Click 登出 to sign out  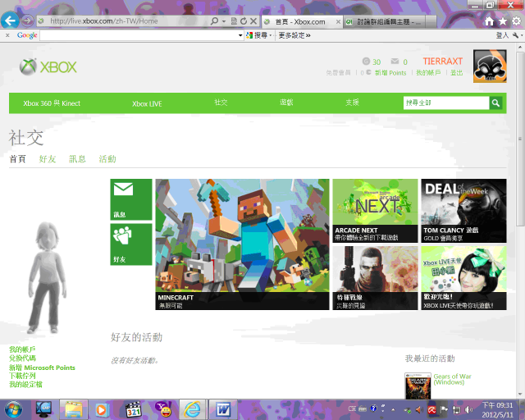tap(456, 73)
